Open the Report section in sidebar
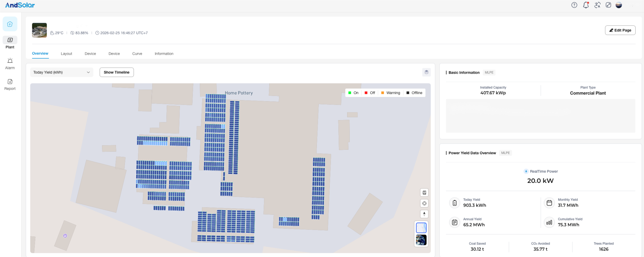Image resolution: width=644 pixels, height=257 pixels. pos(10,84)
